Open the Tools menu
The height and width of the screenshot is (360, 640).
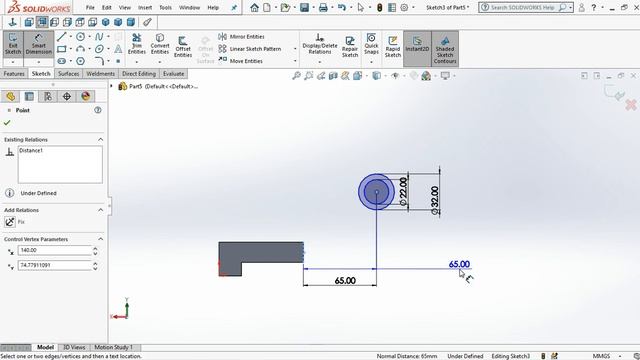(x=165, y=7)
